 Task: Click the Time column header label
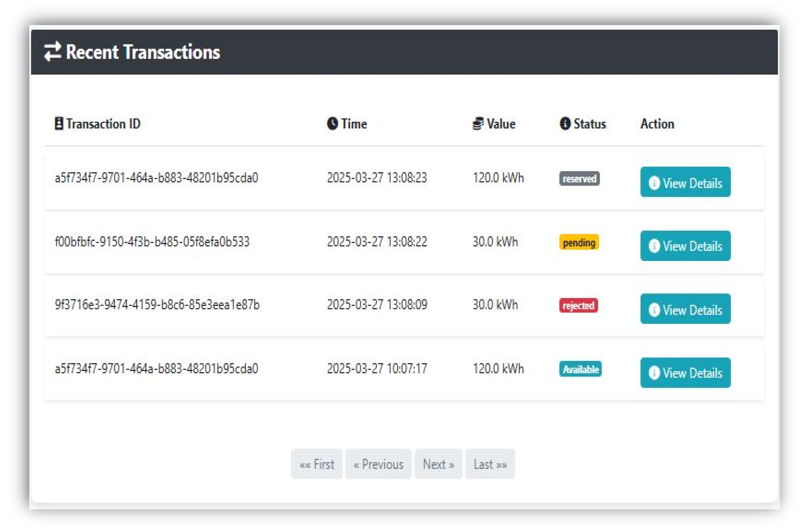tap(354, 124)
